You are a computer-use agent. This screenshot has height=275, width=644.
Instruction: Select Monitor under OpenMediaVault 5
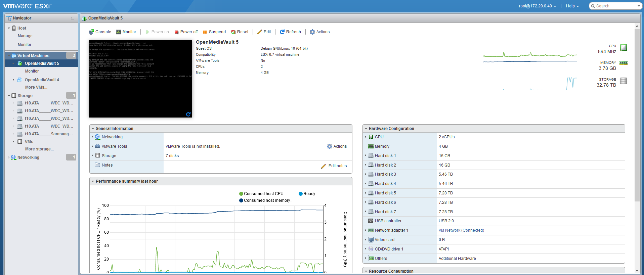(x=32, y=71)
